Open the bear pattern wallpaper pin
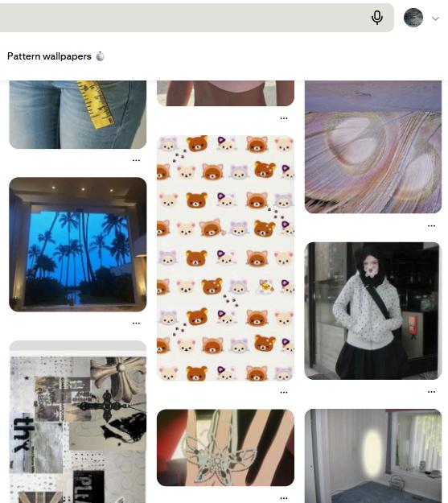The height and width of the screenshot is (503, 448). [225, 258]
